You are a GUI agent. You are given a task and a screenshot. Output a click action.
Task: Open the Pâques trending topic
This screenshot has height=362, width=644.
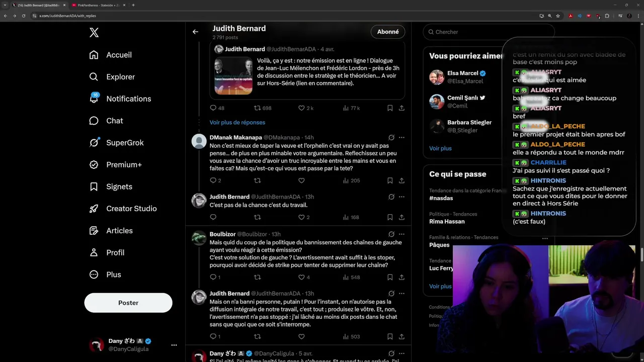tap(439, 245)
